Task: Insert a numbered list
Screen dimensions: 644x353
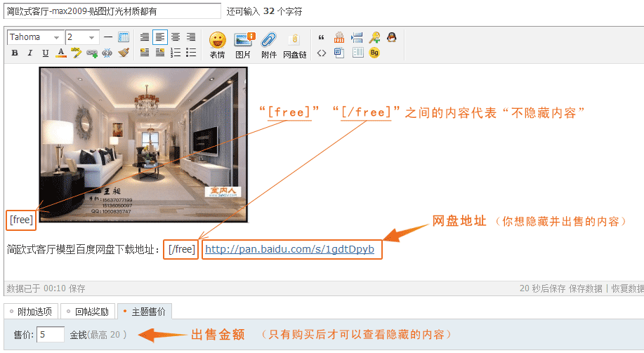Action: pos(176,53)
